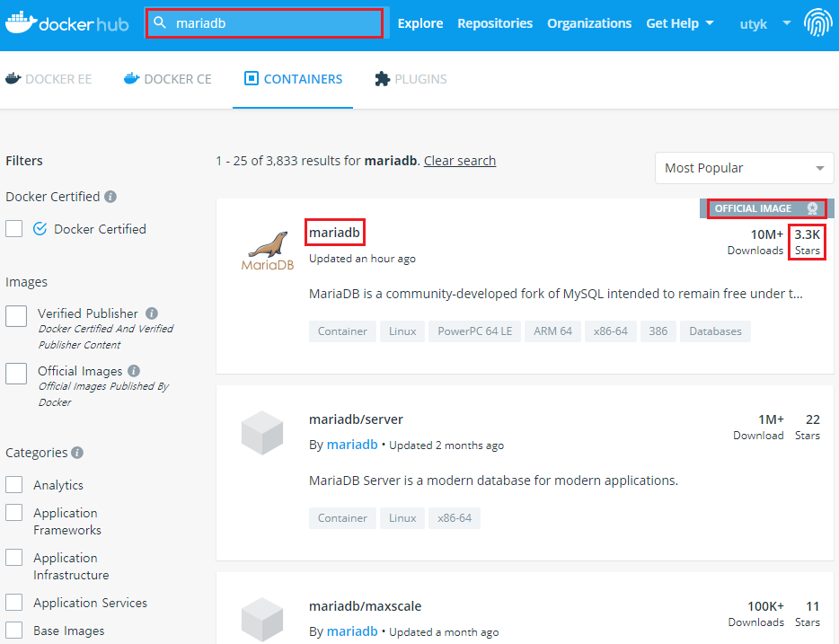The image size is (839, 644).
Task: Enable the Docker Certified checkbox
Action: coord(13,229)
